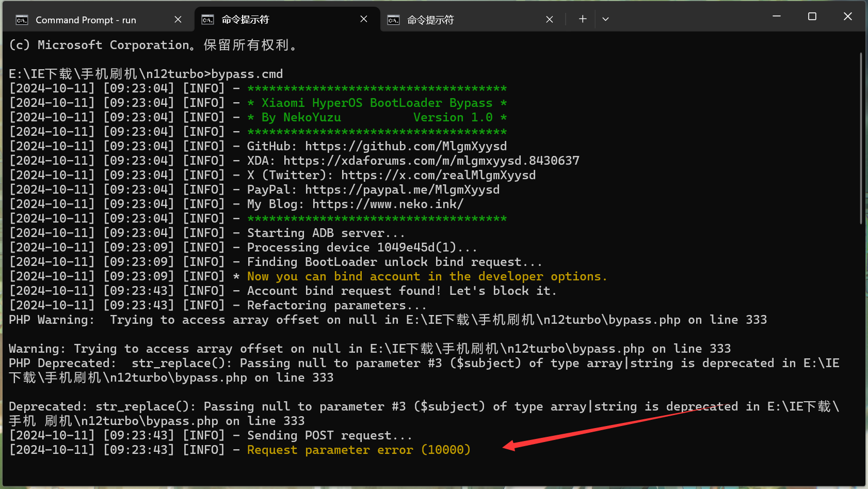The width and height of the screenshot is (868, 489).
Task: Click 'Starting ADB server...' line
Action: pos(326,233)
